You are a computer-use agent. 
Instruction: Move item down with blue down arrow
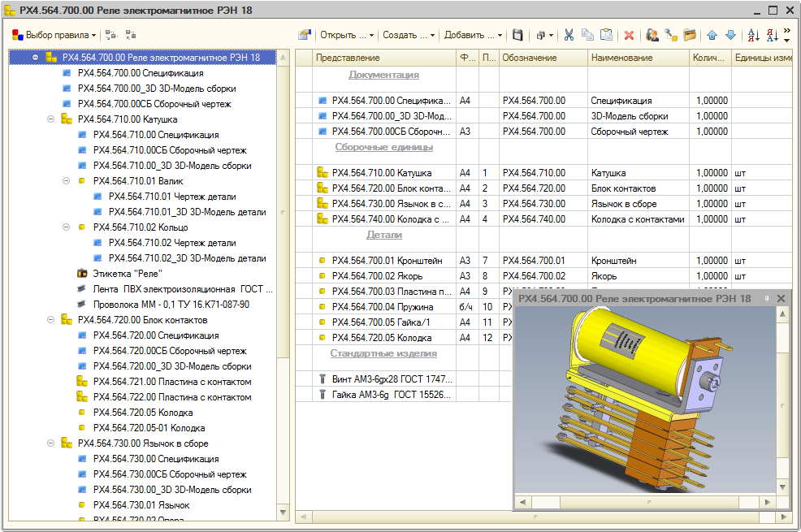click(x=730, y=35)
